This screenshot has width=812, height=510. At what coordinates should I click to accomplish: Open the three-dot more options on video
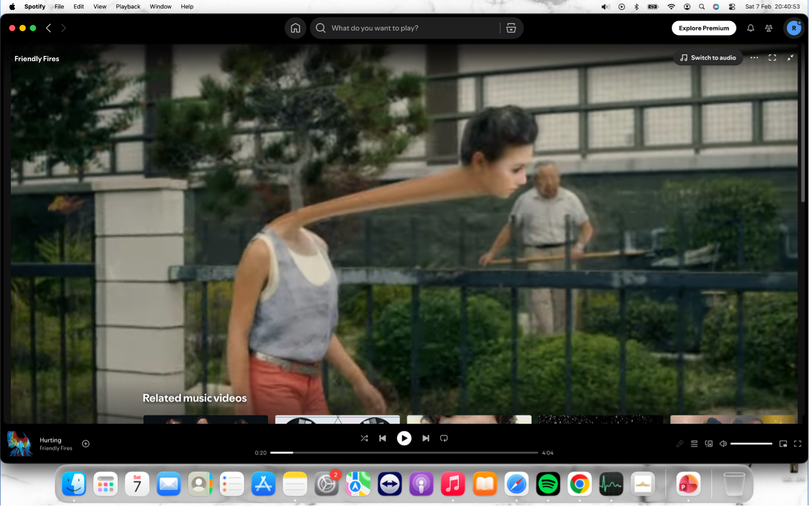coord(754,57)
